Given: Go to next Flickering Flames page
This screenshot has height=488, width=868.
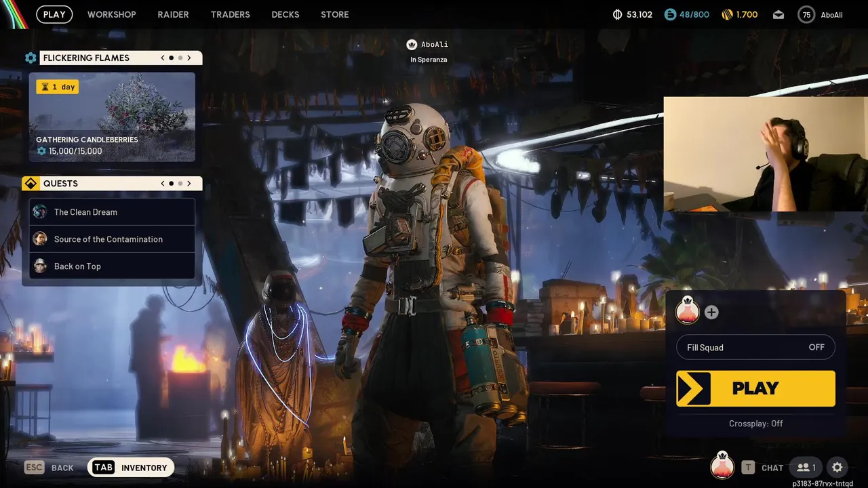Looking at the screenshot, I should click(189, 58).
